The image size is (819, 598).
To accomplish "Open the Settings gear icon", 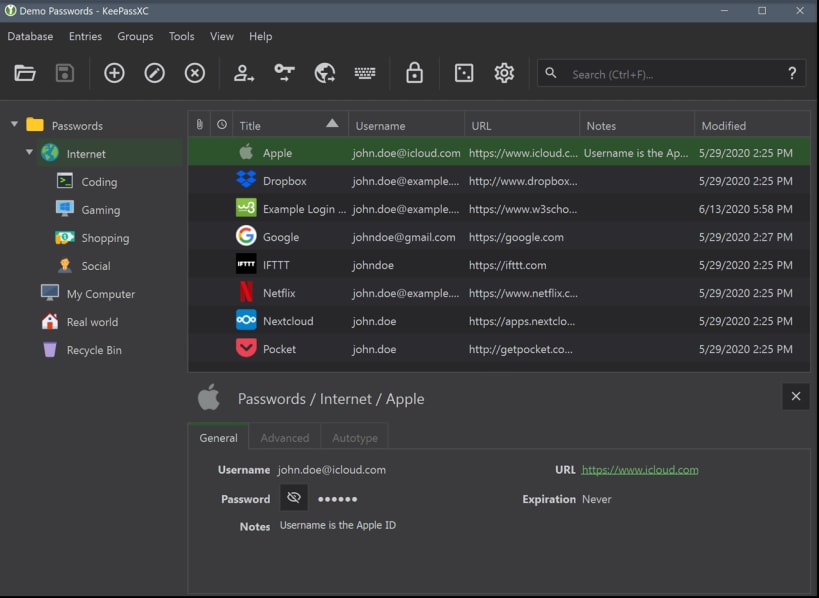I will pos(504,73).
